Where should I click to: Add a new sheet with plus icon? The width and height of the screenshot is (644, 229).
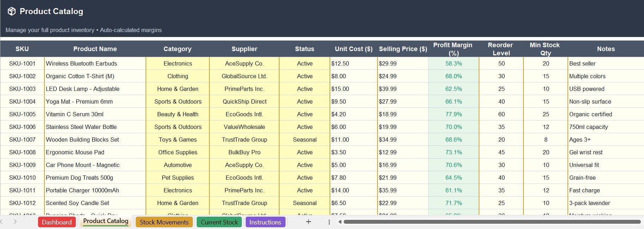pos(308,222)
